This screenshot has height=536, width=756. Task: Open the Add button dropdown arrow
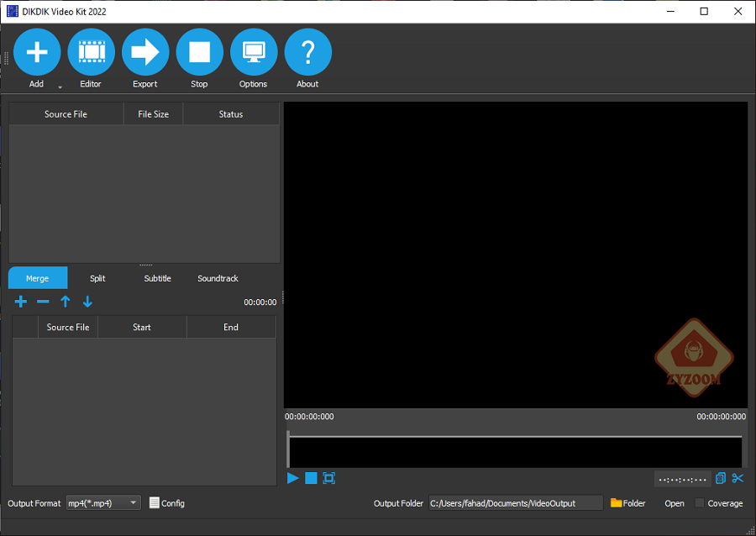(x=60, y=87)
